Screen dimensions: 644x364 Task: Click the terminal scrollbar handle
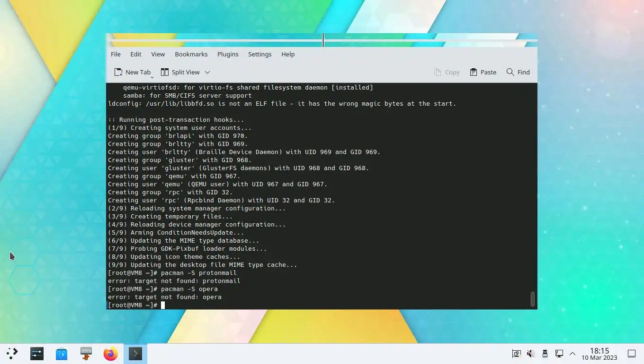(x=533, y=299)
